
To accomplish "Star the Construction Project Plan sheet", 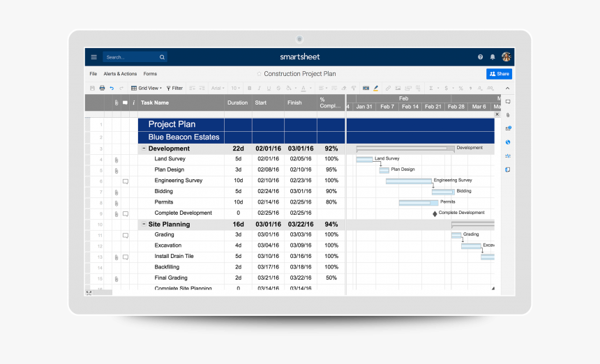I will point(259,74).
